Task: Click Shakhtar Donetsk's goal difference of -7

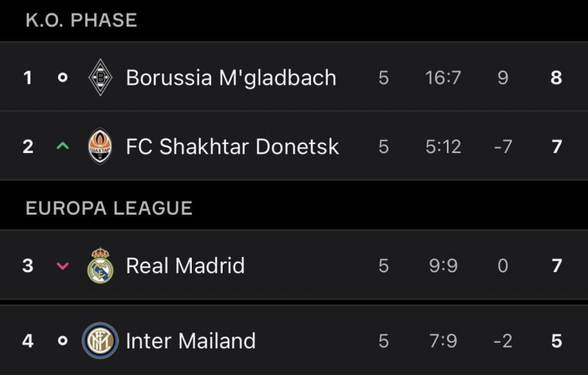Action: 503,146
